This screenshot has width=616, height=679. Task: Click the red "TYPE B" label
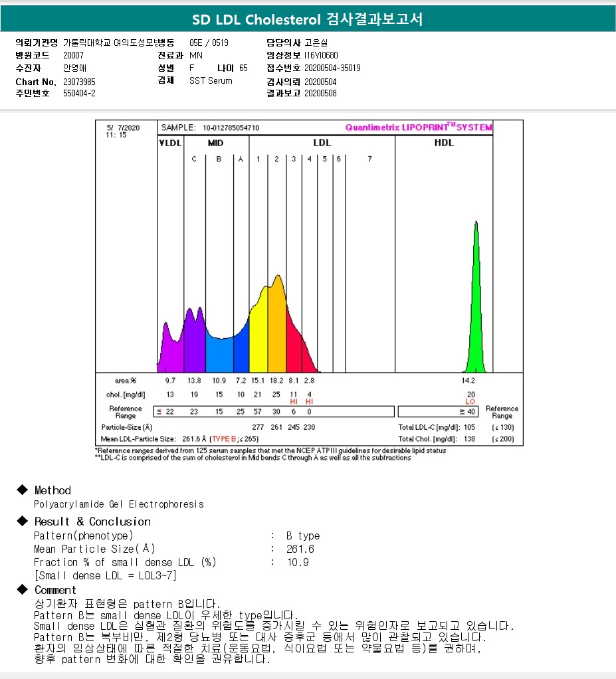(223, 438)
